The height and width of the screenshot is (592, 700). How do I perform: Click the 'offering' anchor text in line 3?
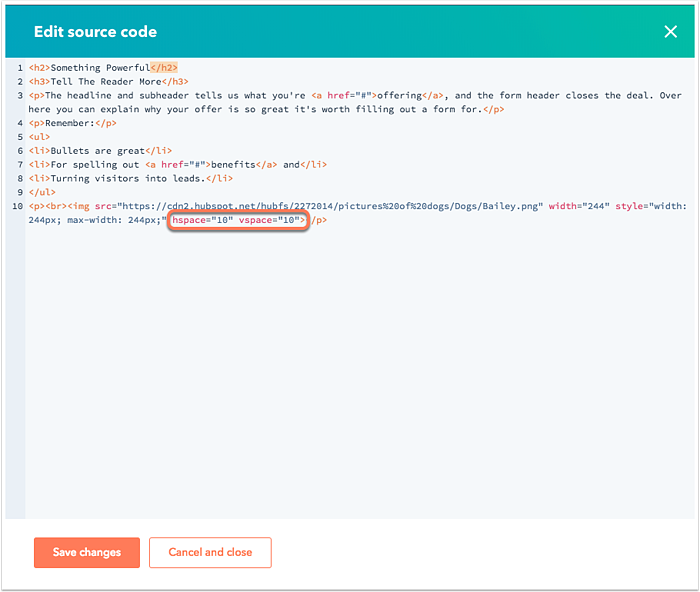[x=400, y=96]
